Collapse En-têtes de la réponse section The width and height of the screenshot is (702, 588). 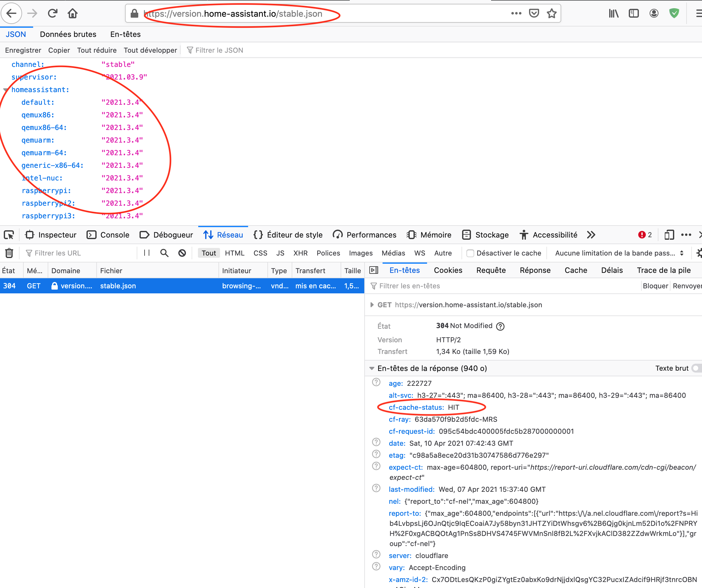point(372,368)
